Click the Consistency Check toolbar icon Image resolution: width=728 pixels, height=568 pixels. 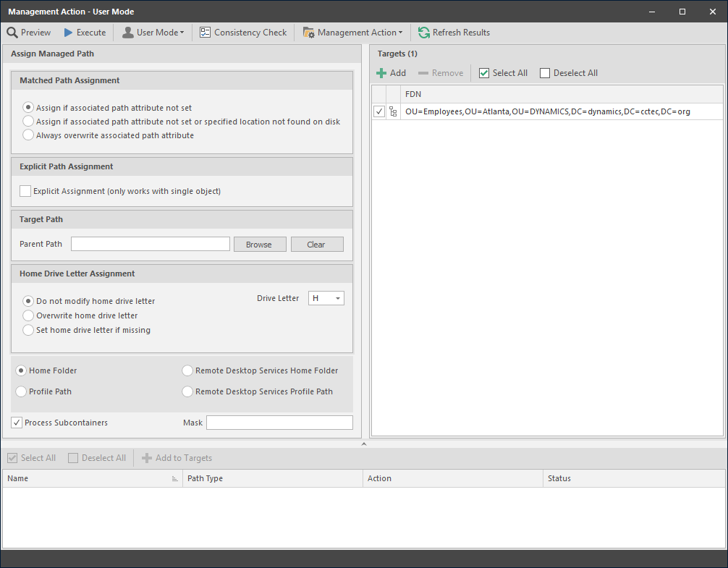(205, 33)
